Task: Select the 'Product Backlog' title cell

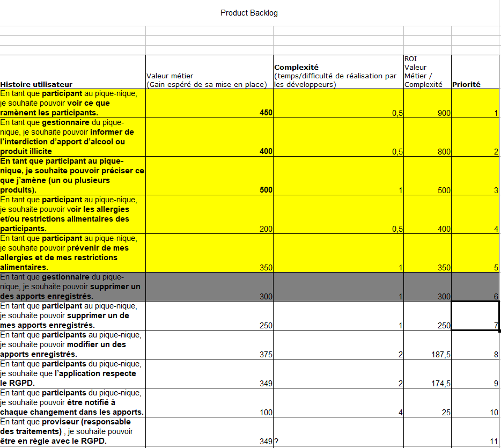Action: tap(249, 13)
